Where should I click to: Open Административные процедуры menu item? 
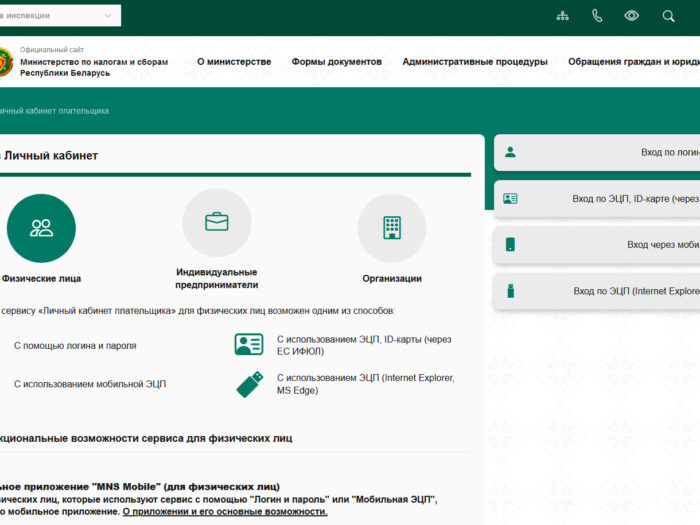click(475, 62)
